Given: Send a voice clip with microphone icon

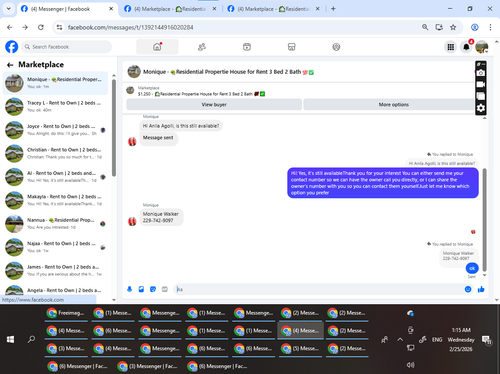Looking at the screenshot, I should tap(130, 289).
